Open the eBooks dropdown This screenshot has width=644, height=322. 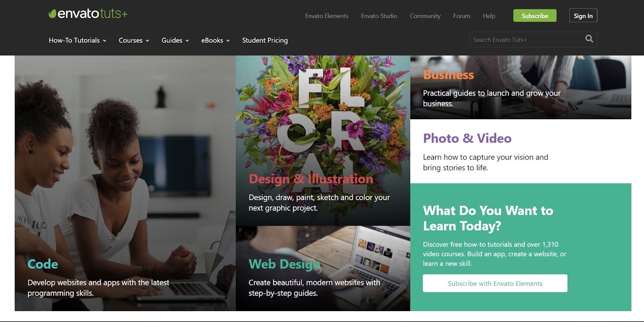coord(216,40)
